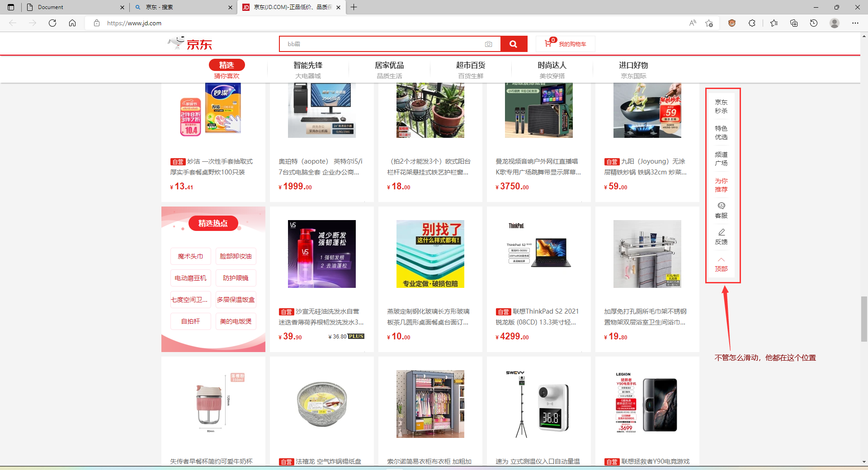
Task: Jump to 京东秒杀 in side panel
Action: click(721, 106)
